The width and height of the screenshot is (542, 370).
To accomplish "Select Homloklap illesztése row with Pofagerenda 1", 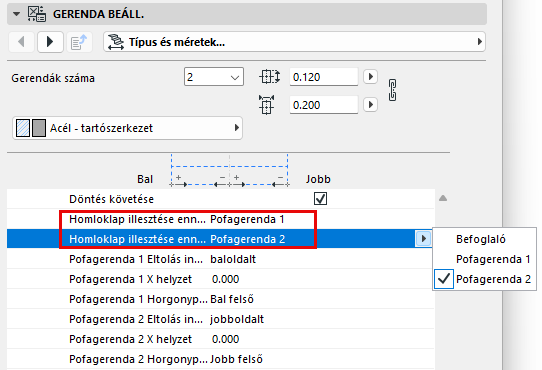I will [221, 219].
